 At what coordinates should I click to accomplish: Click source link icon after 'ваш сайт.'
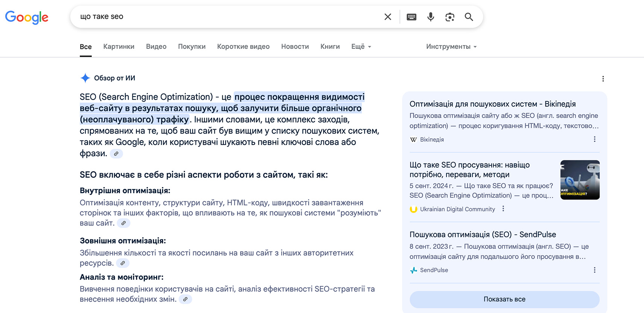(123, 223)
